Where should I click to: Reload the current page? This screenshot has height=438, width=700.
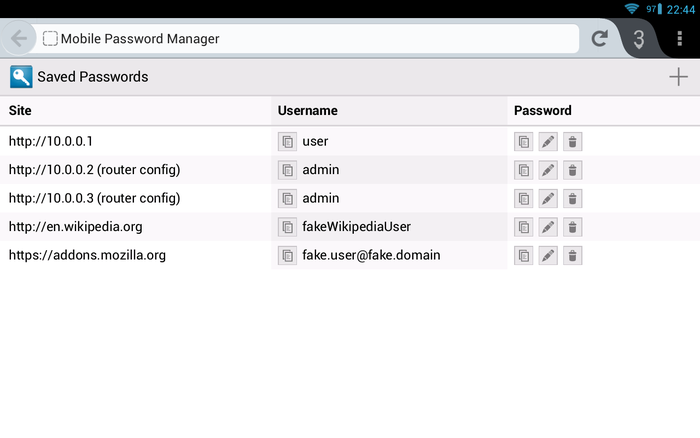tap(599, 39)
